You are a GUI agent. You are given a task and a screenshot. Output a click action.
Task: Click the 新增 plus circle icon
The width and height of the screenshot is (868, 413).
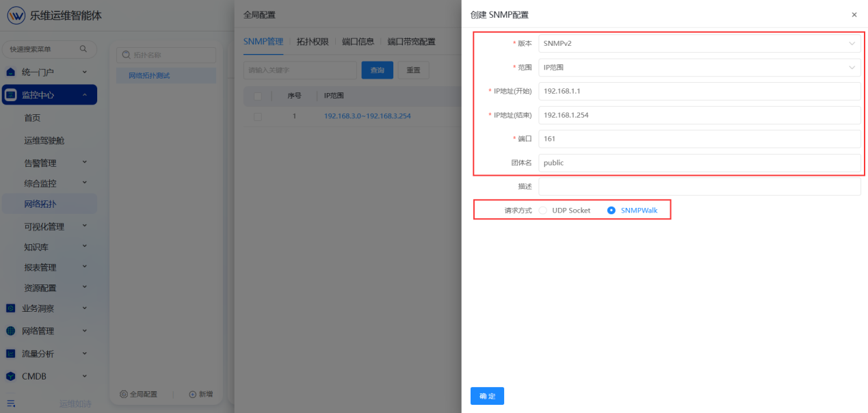pos(192,395)
